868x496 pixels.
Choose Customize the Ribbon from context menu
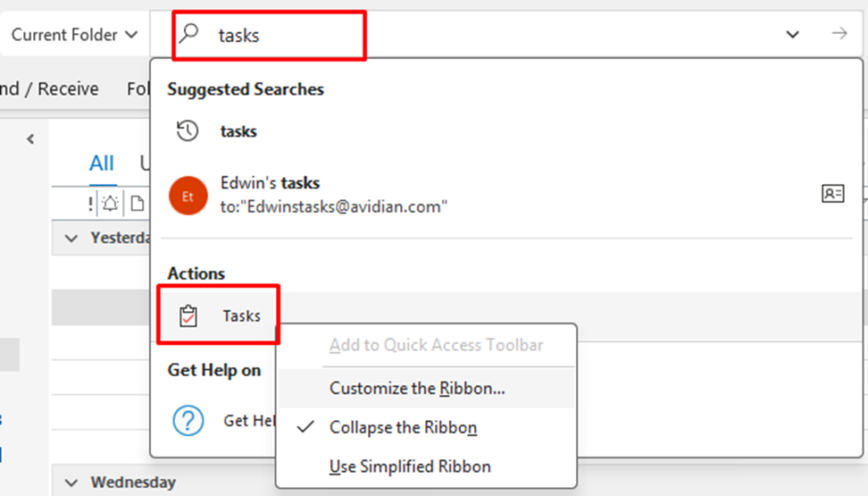417,389
